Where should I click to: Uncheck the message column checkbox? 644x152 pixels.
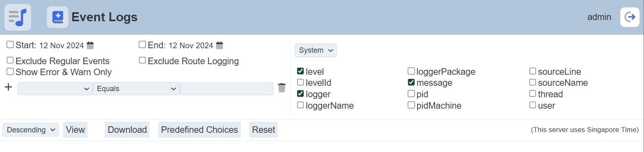pos(411,83)
